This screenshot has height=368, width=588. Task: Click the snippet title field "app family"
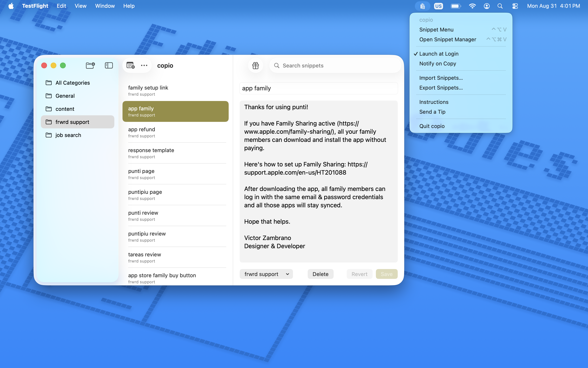point(318,88)
